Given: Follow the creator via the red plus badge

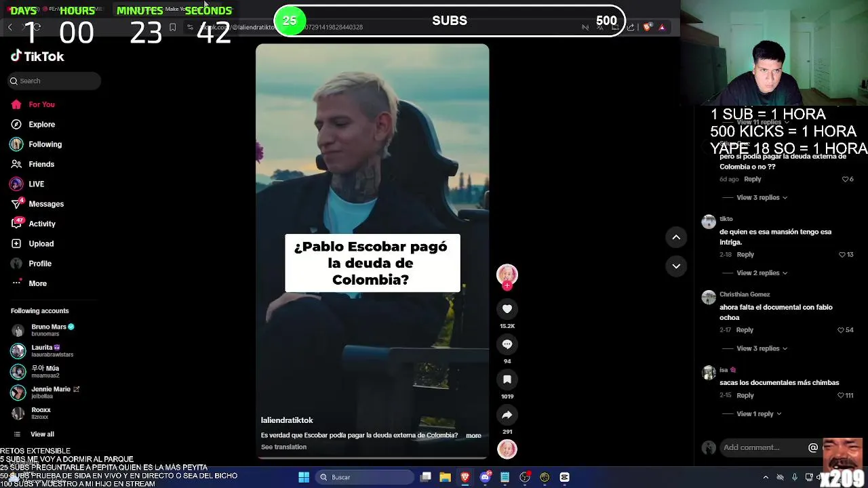Looking at the screenshot, I should click(x=507, y=286).
